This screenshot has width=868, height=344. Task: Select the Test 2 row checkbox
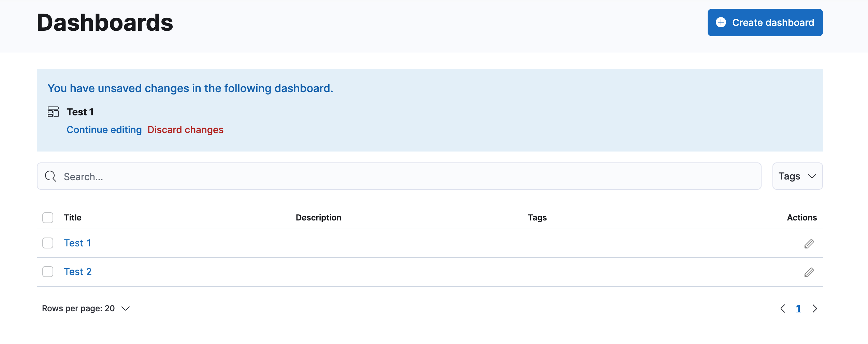tap(48, 272)
